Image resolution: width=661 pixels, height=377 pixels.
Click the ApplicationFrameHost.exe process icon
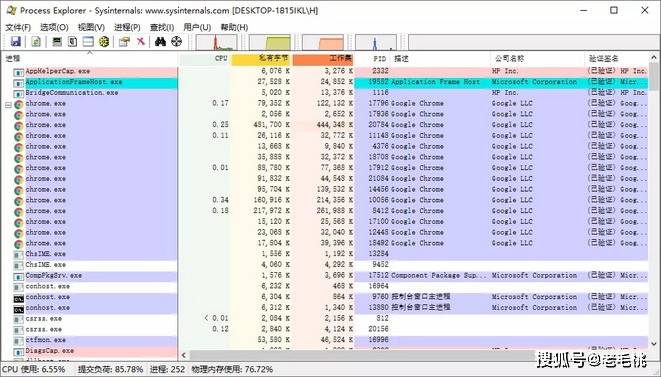[x=18, y=83]
